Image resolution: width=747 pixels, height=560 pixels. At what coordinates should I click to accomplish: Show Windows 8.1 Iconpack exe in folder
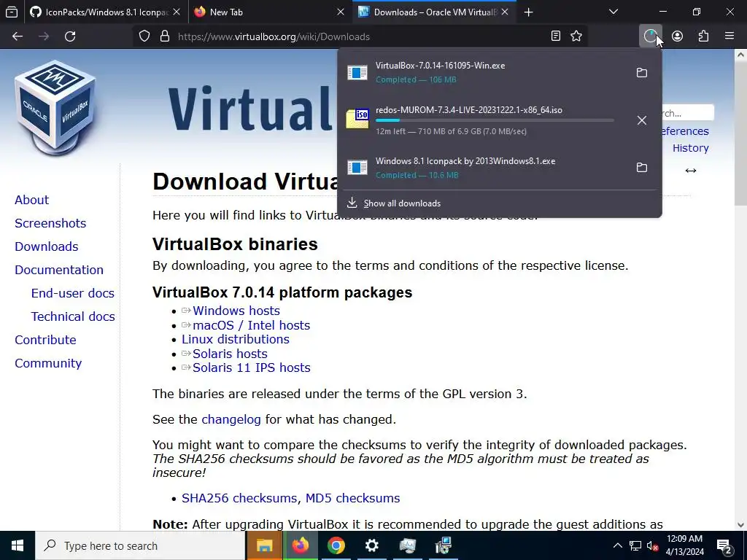click(642, 168)
